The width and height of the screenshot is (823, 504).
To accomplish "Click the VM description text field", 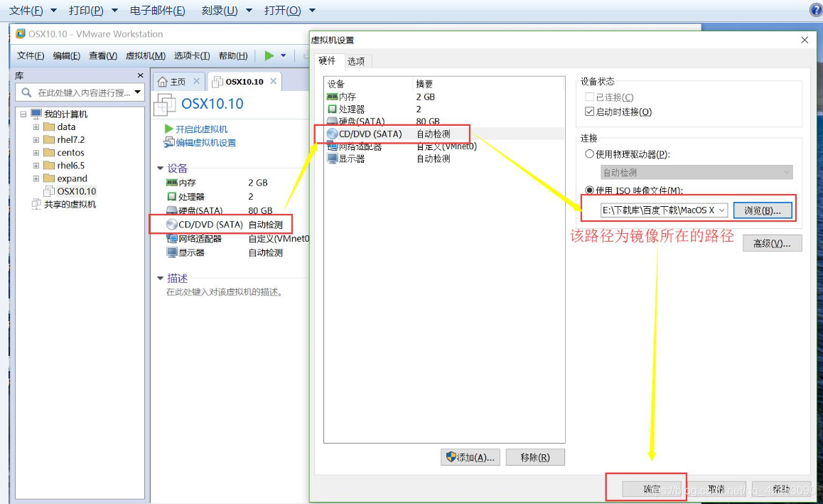I will point(225,292).
